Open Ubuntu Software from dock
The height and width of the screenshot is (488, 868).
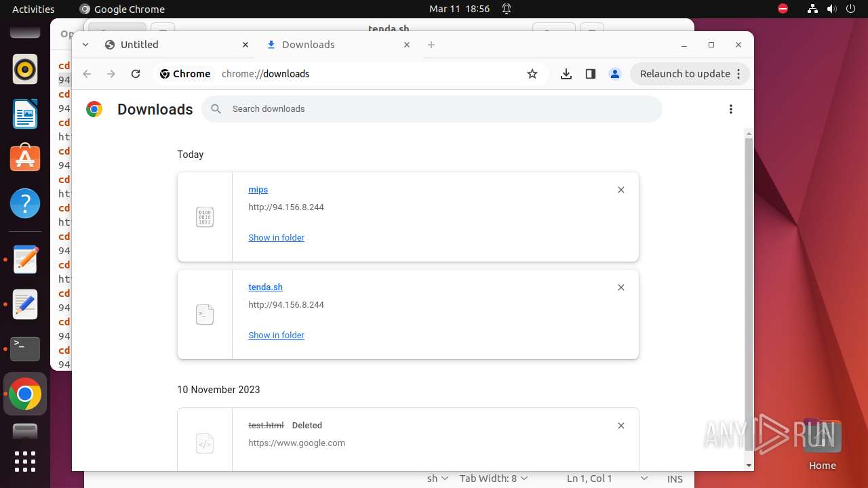tap(25, 159)
